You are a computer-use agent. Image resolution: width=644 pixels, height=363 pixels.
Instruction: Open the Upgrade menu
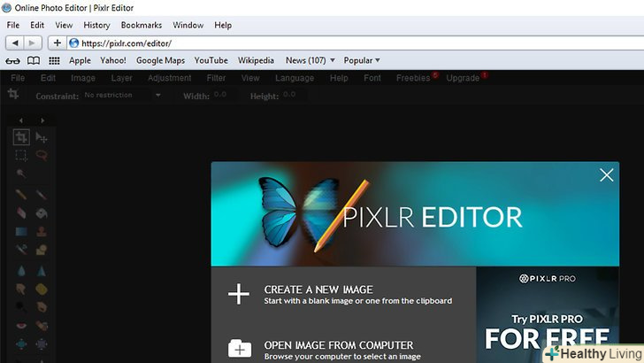coord(463,78)
